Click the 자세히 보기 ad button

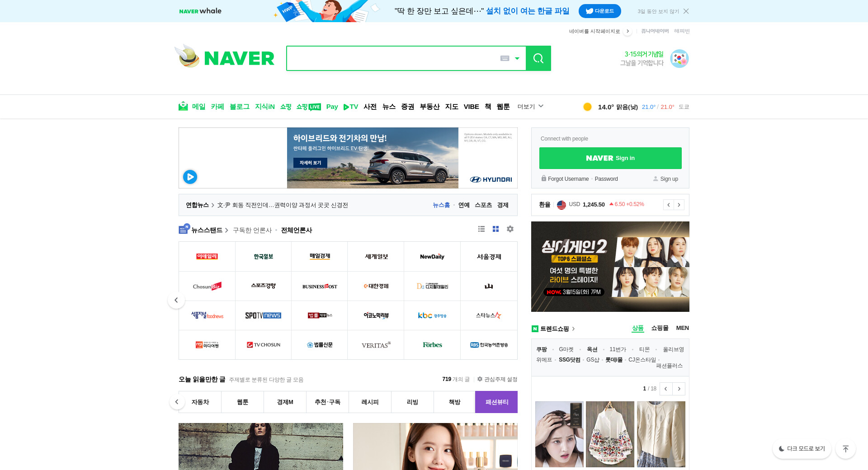pyautogui.click(x=310, y=163)
